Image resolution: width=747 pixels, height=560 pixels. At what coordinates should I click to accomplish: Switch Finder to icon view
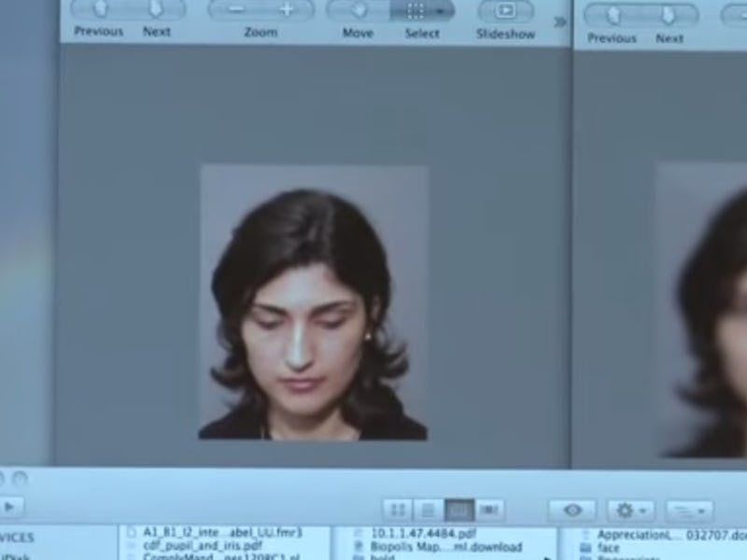coord(398,510)
